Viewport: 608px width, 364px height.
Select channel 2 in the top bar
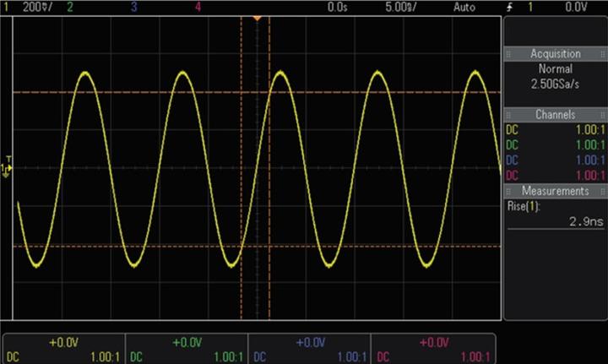click(69, 7)
